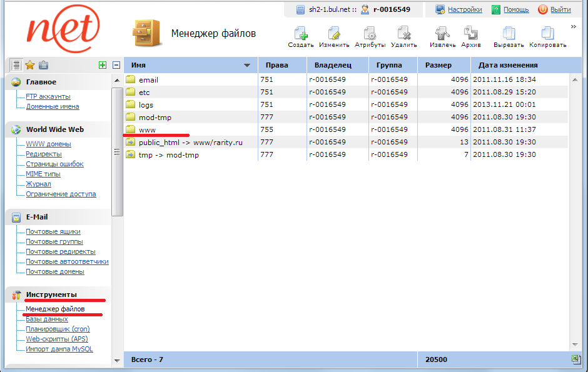Open the Имя column dropdown arrow
588x372 pixels.
coord(247,66)
